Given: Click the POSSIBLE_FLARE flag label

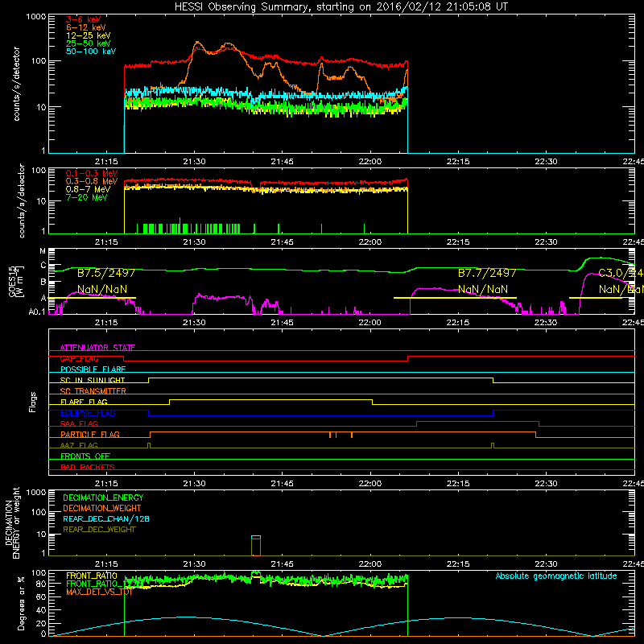Looking at the screenshot, I should tap(93, 369).
